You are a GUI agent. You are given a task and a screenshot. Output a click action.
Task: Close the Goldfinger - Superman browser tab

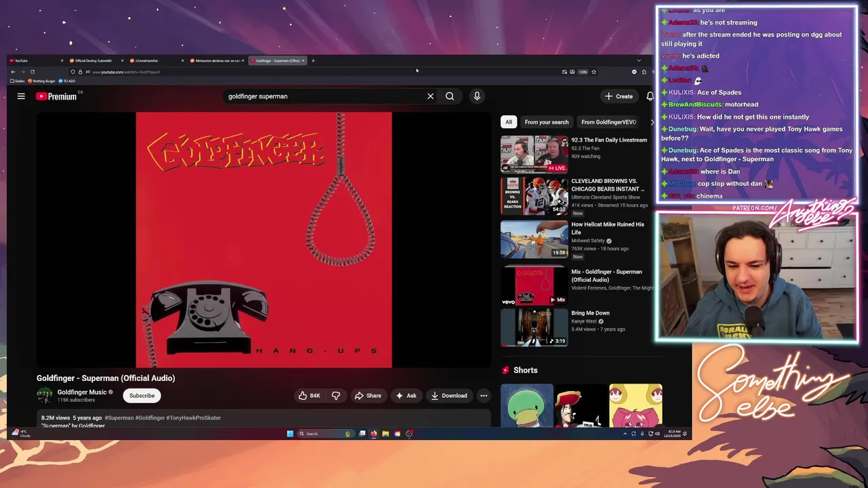(x=303, y=61)
